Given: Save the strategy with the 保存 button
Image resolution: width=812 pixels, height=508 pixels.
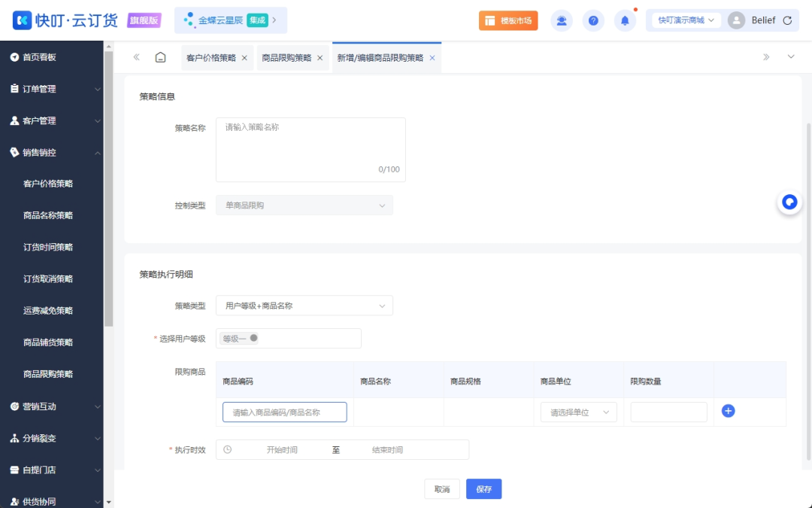Looking at the screenshot, I should coord(483,488).
